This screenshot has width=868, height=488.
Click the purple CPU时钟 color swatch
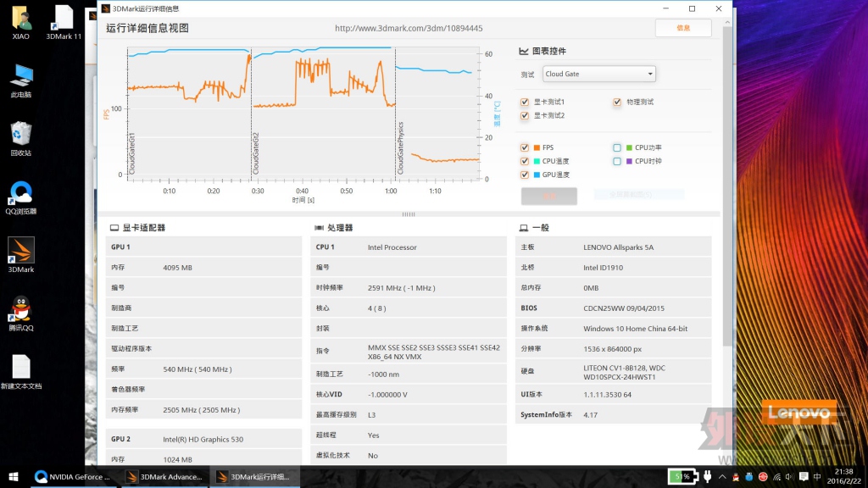click(629, 161)
